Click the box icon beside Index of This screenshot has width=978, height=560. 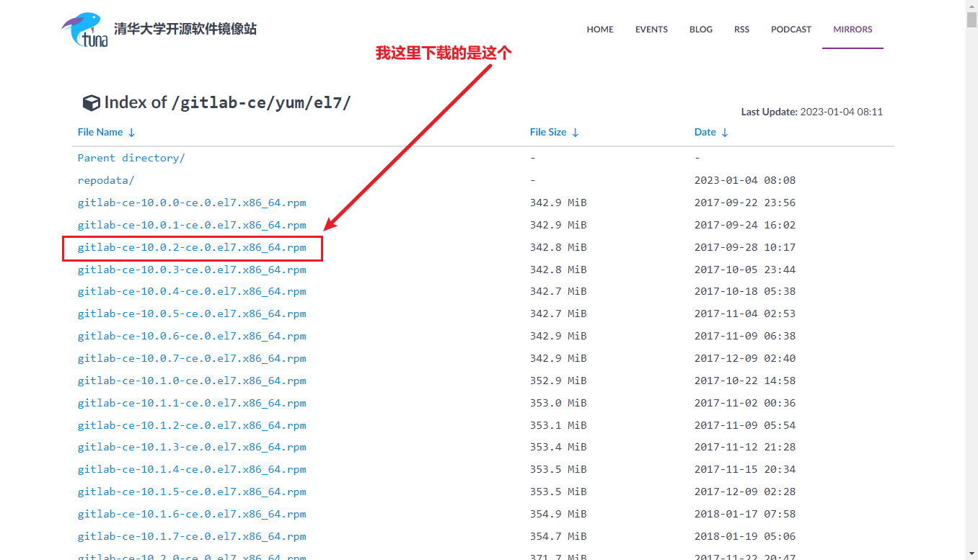click(91, 103)
